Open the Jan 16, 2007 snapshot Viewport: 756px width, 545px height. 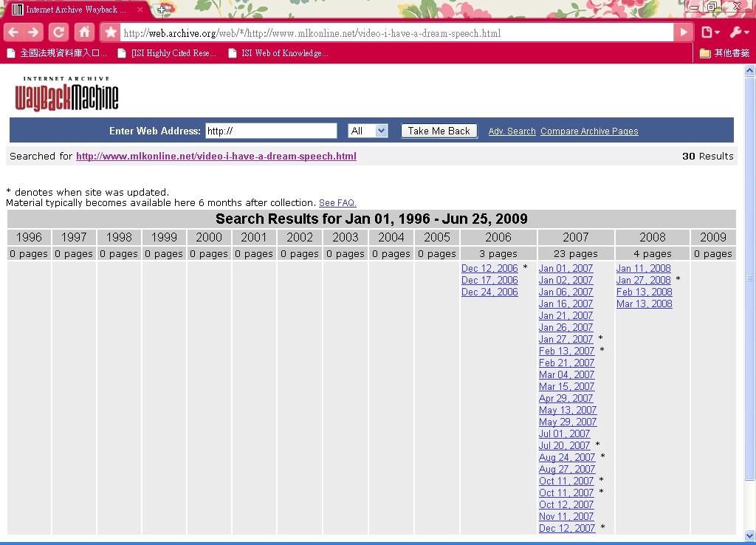[566, 304]
